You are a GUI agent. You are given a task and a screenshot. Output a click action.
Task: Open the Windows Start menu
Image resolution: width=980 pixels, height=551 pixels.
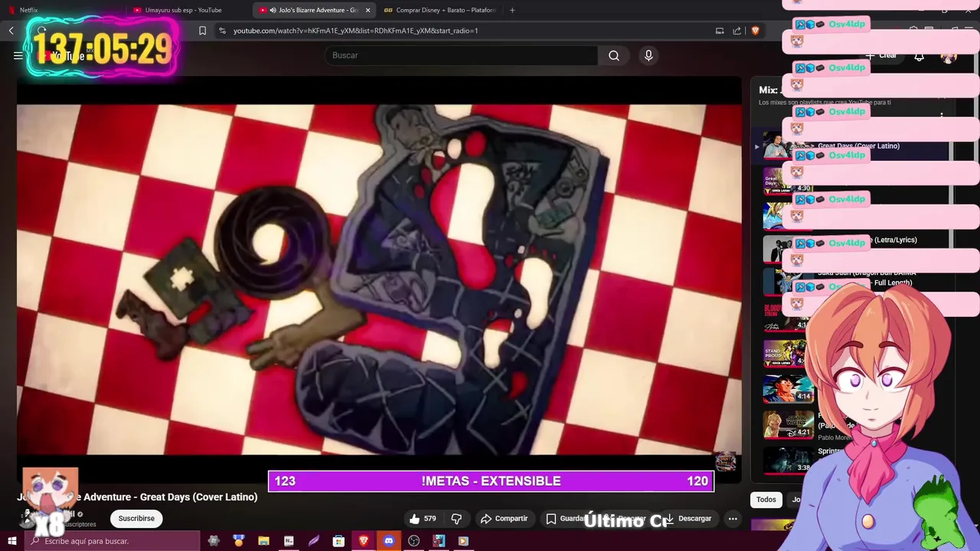coord(11,541)
